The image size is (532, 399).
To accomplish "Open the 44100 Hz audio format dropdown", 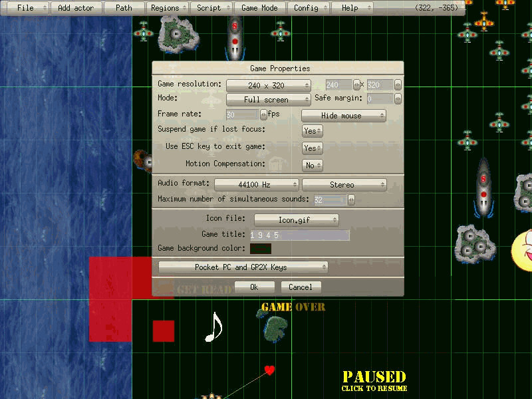I will (x=257, y=185).
